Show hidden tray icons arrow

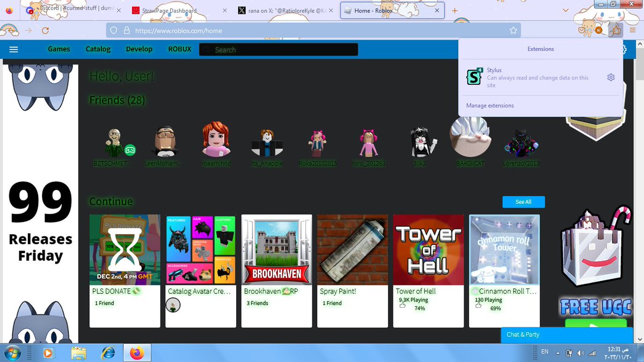click(559, 353)
